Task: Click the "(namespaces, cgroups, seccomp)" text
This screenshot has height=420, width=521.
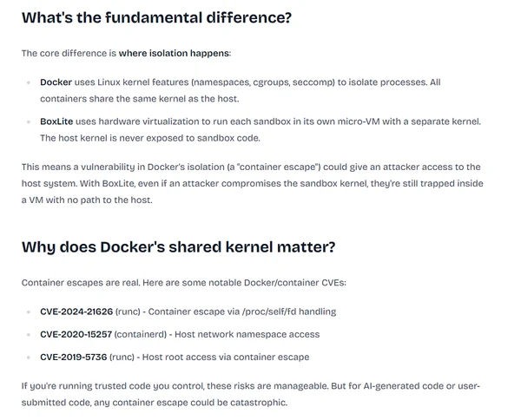Action: [x=244, y=82]
